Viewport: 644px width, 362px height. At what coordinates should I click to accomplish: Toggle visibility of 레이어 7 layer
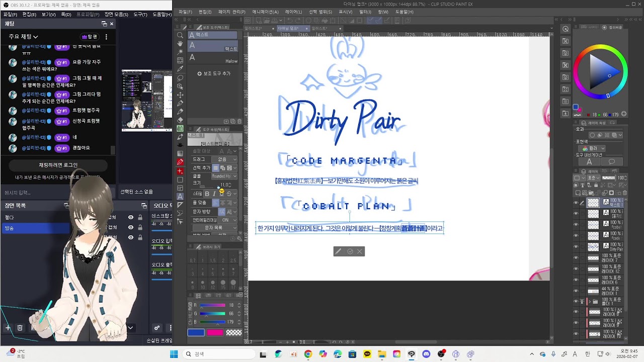(x=576, y=257)
